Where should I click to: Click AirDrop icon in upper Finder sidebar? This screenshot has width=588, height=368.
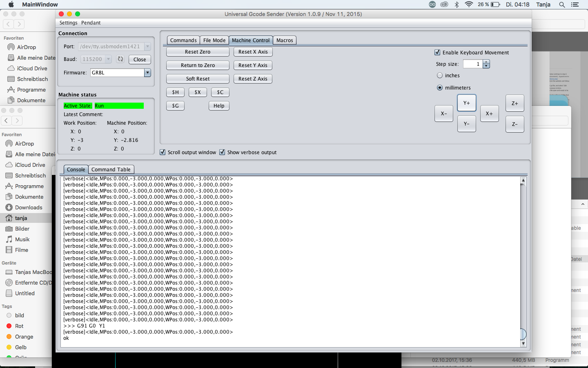point(11,47)
